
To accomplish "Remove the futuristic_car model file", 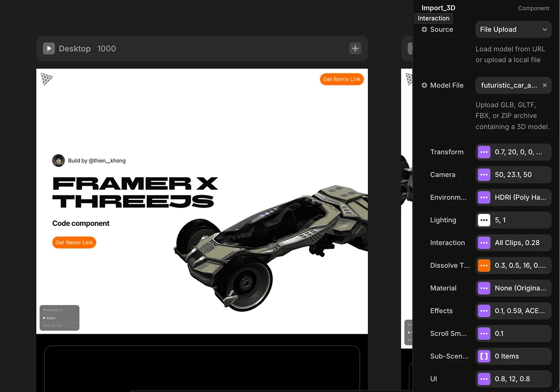I will [x=545, y=85].
